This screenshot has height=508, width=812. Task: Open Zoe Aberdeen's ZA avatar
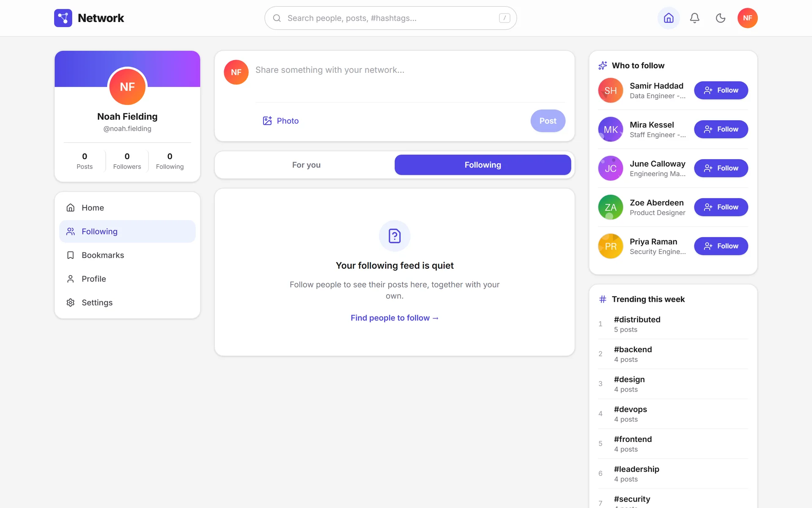click(x=610, y=207)
